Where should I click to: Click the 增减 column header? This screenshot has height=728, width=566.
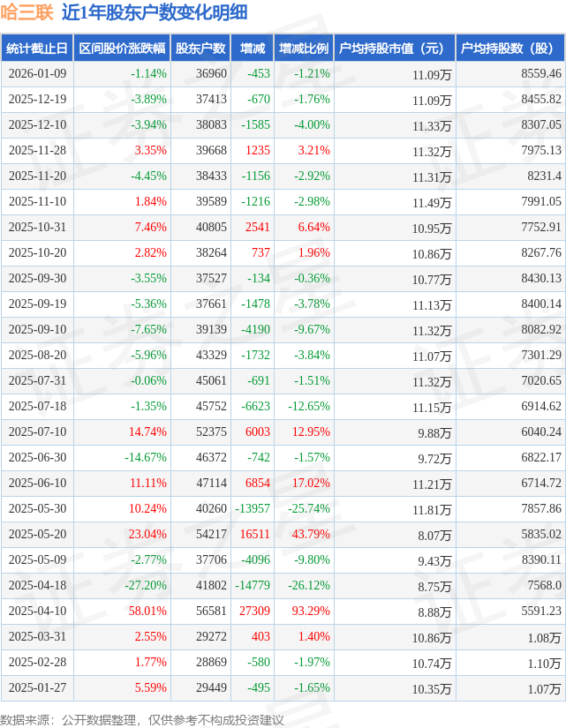pos(253,49)
